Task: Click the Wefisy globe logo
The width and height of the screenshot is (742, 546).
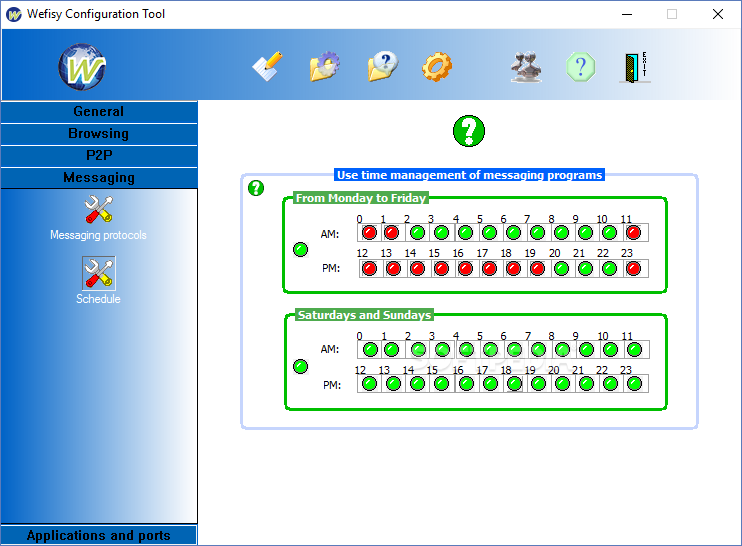Action: (82, 67)
